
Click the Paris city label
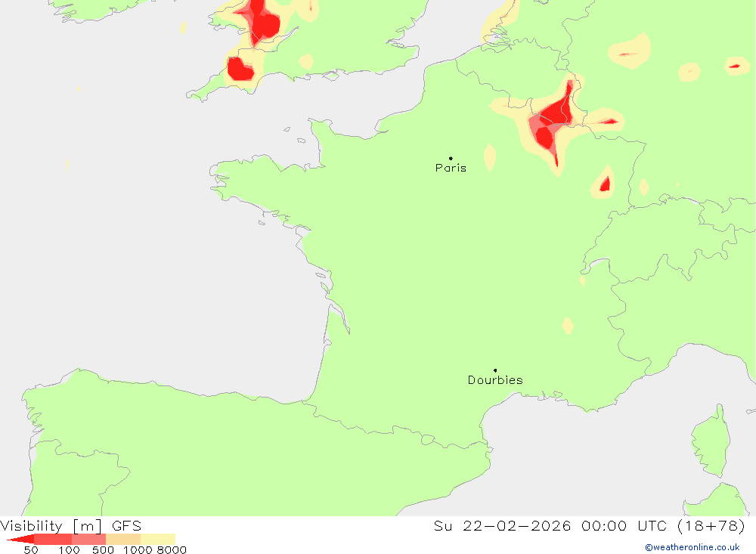[x=451, y=168]
